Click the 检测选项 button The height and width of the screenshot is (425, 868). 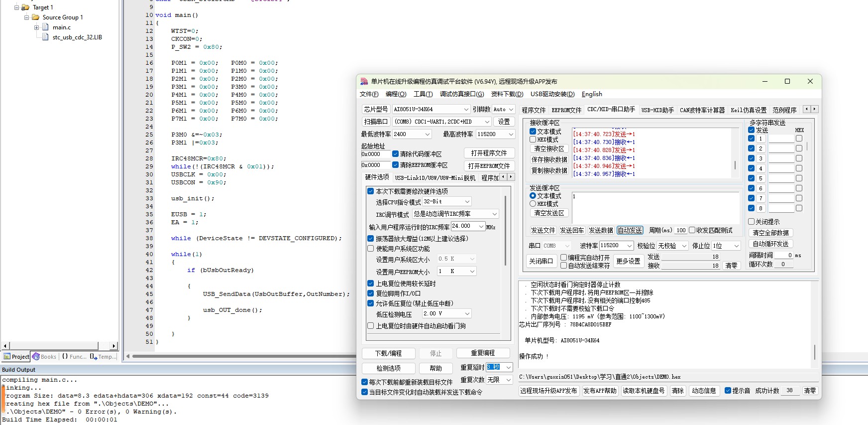click(x=388, y=368)
